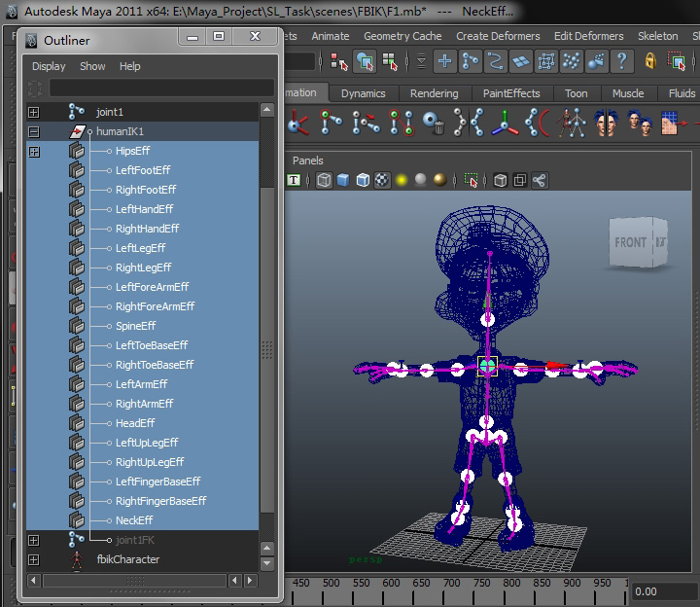The width and height of the screenshot is (700, 607).
Task: Open the Create Deformers menu
Action: tap(499, 36)
